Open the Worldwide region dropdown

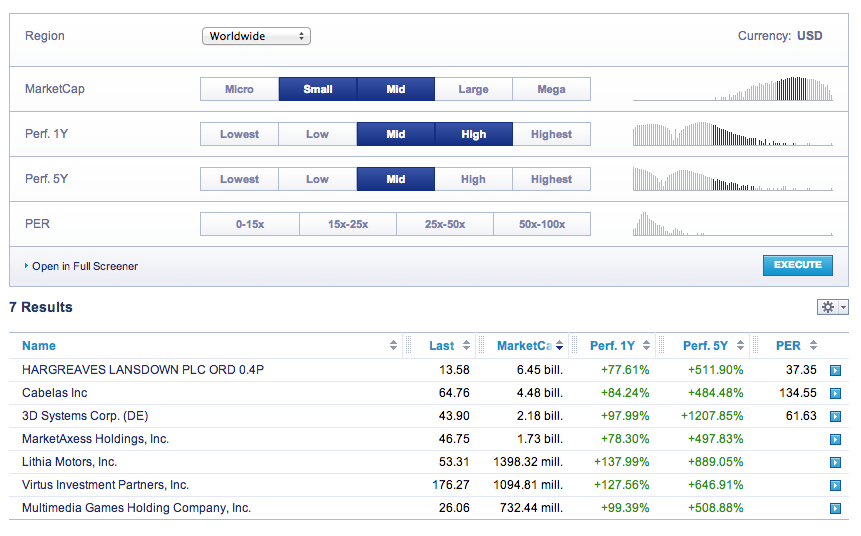click(x=256, y=36)
